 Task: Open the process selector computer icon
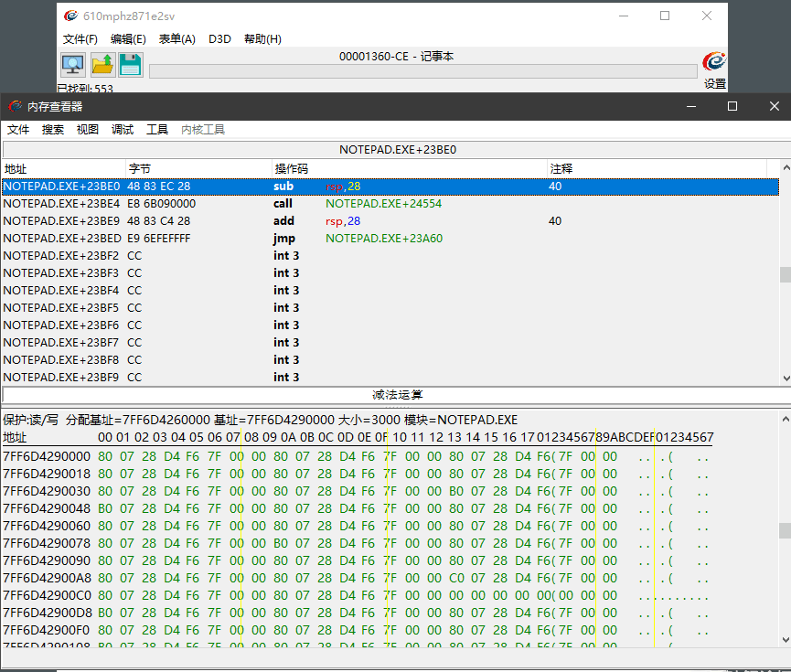coord(73,65)
